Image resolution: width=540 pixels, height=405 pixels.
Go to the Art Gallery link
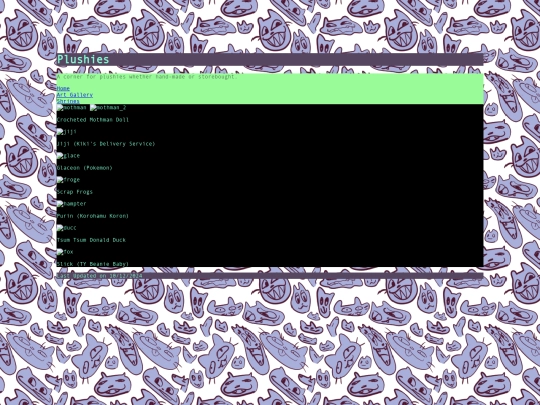pyautogui.click(x=75, y=95)
